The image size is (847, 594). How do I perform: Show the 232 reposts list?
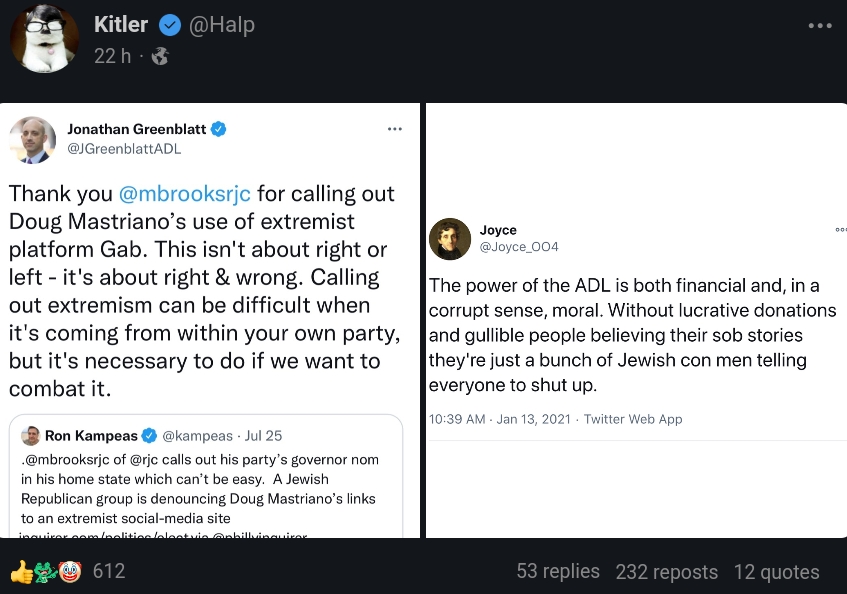(x=666, y=572)
